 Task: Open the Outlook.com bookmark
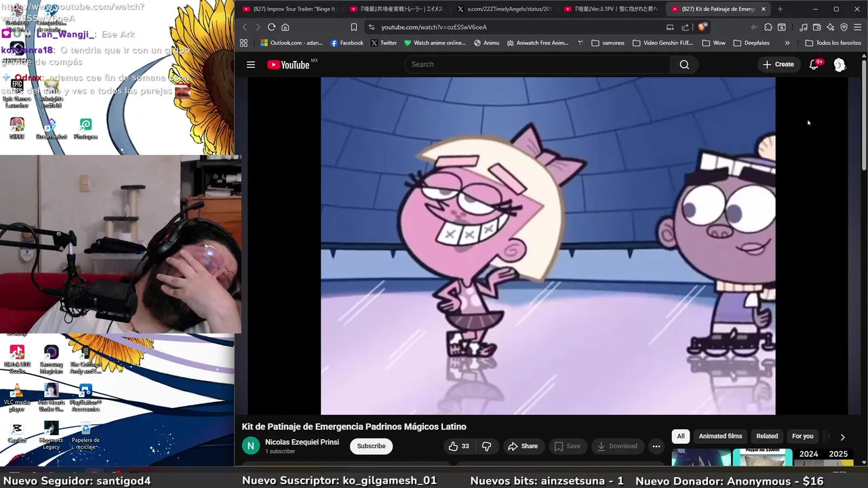(x=292, y=43)
